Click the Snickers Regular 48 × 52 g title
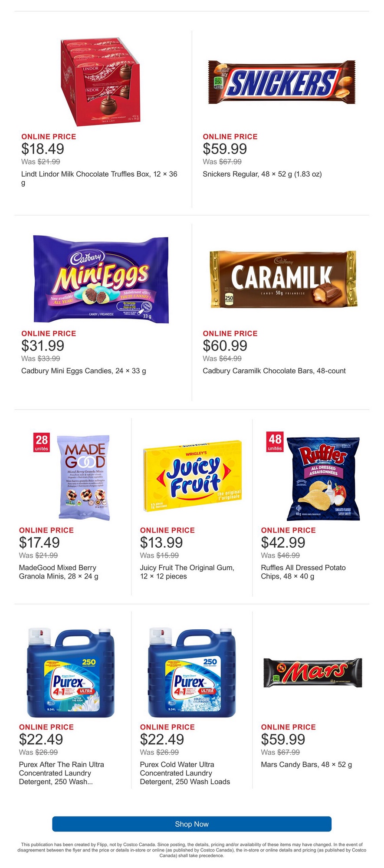The width and height of the screenshot is (384, 868). [x=262, y=174]
